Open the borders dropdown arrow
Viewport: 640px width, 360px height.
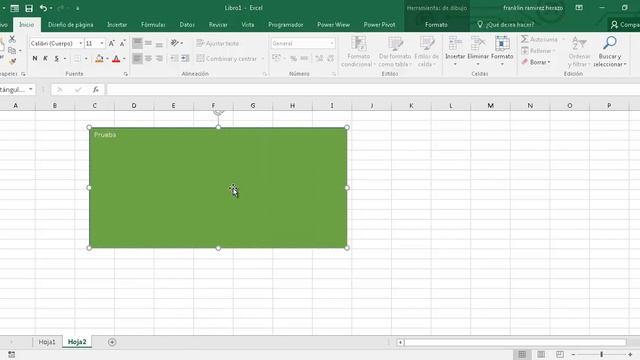tap(86, 59)
